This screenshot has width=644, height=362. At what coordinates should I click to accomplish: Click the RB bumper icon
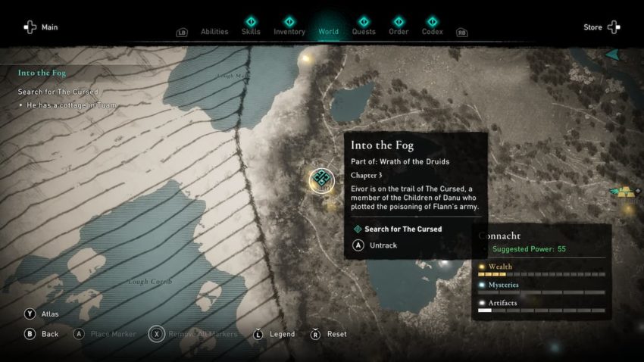(x=461, y=33)
